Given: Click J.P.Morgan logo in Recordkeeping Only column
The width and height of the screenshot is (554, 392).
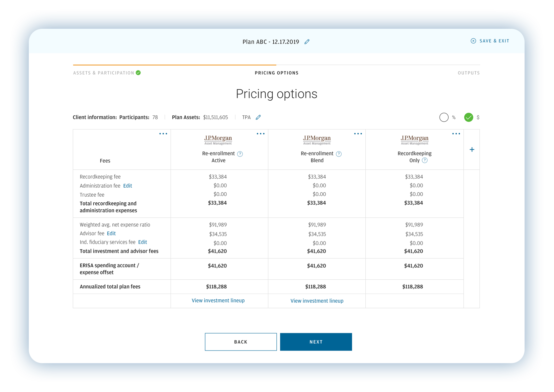Looking at the screenshot, I should (x=414, y=140).
